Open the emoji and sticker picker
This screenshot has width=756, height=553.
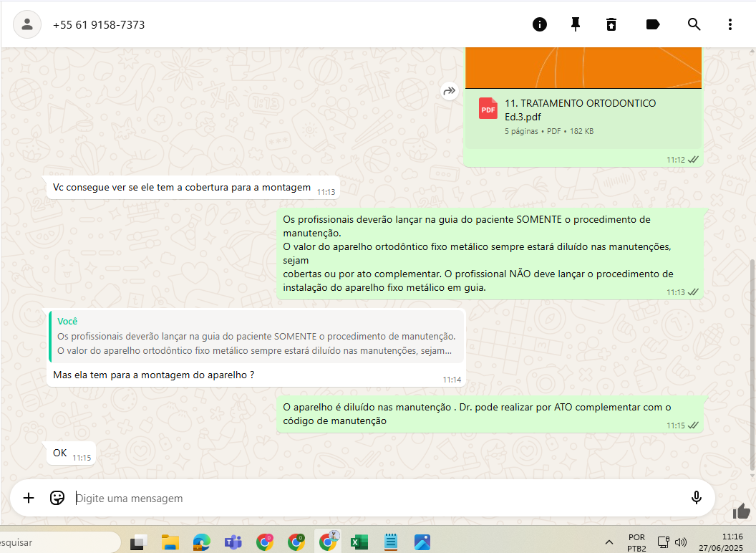pos(57,498)
